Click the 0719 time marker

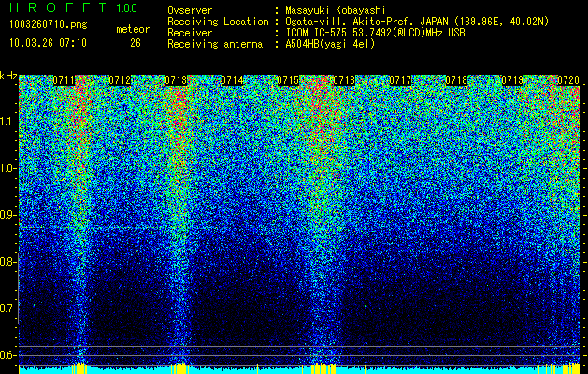(x=512, y=80)
